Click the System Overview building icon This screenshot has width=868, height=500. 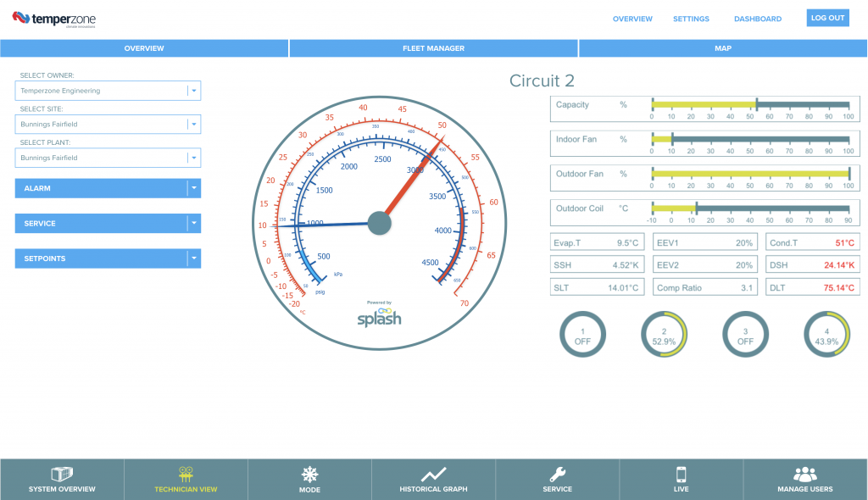point(62,475)
